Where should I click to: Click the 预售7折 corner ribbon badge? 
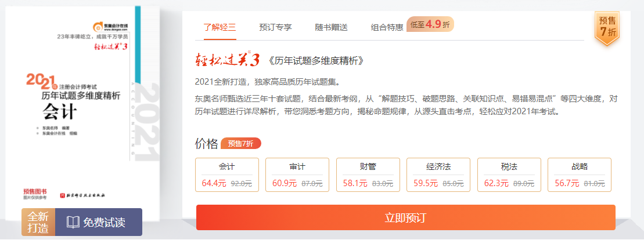(607, 27)
